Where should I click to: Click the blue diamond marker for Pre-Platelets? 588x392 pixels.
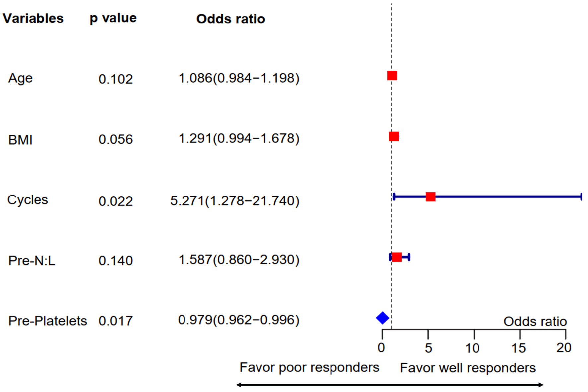[382, 318]
